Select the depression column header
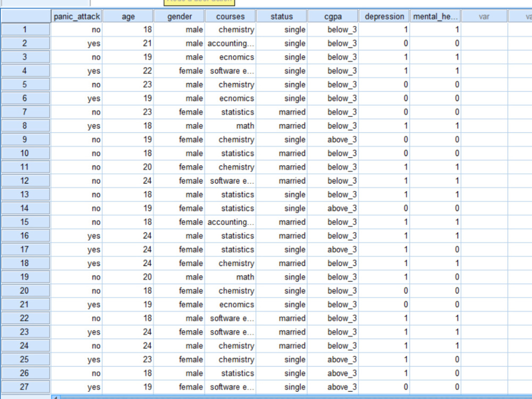This screenshot has height=399, width=532. click(385, 16)
